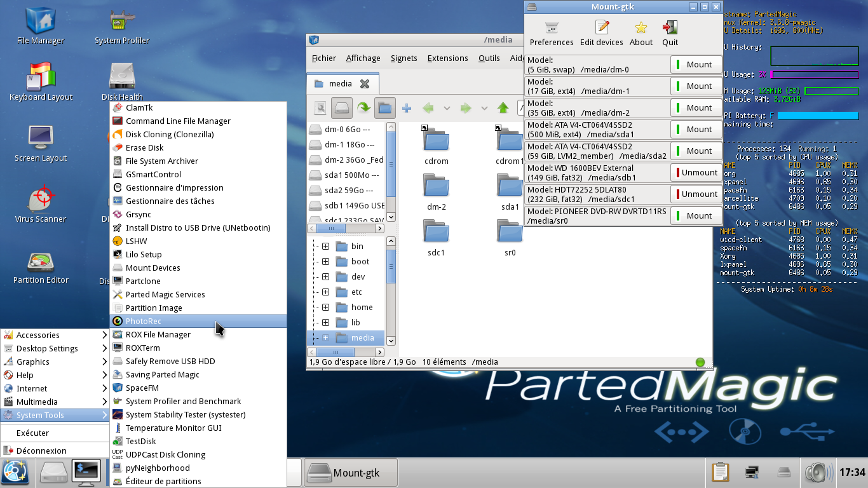Expand the bin folder in the tree
This screenshot has width=868, height=488.
click(325, 246)
